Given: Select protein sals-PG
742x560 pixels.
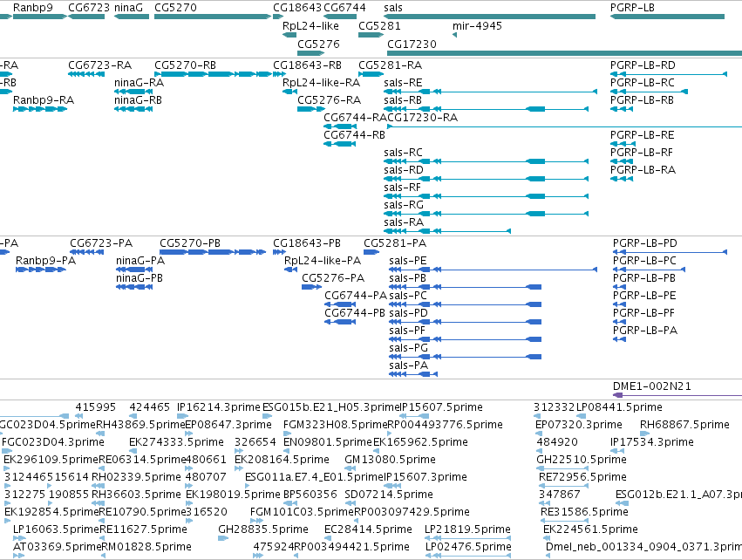Looking at the screenshot, I should click(465, 357).
